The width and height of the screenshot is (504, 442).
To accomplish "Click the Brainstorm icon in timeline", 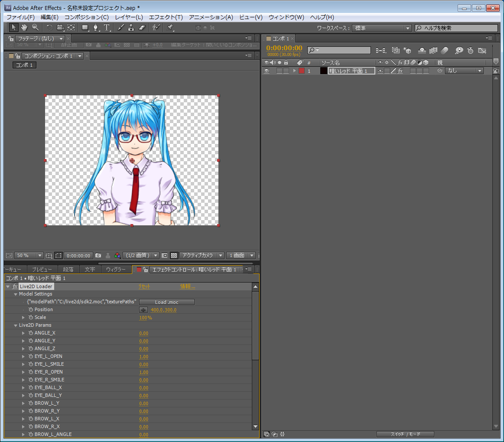I will (459, 50).
